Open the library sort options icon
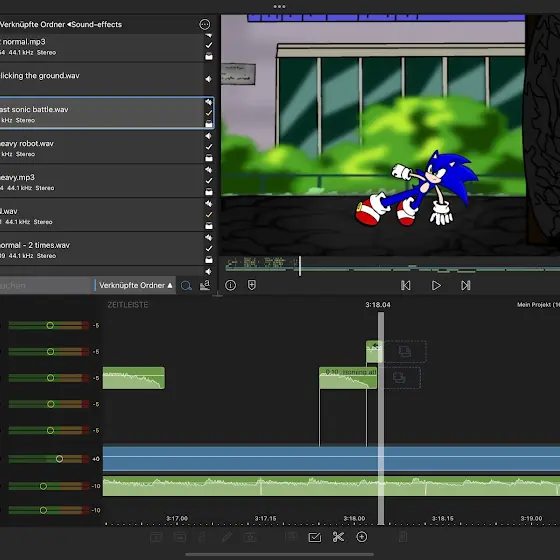The image size is (560, 560). (x=205, y=285)
